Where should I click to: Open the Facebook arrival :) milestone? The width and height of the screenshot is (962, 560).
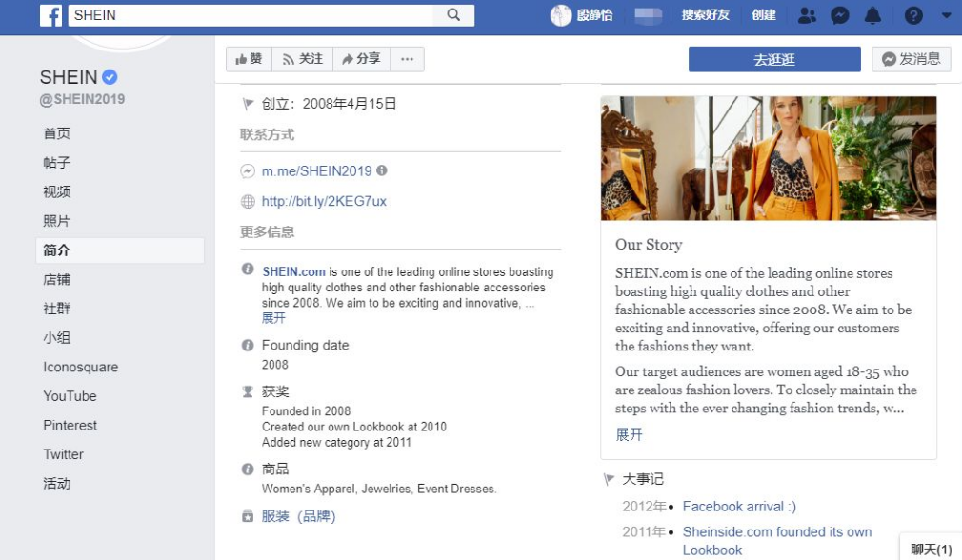tap(739, 507)
